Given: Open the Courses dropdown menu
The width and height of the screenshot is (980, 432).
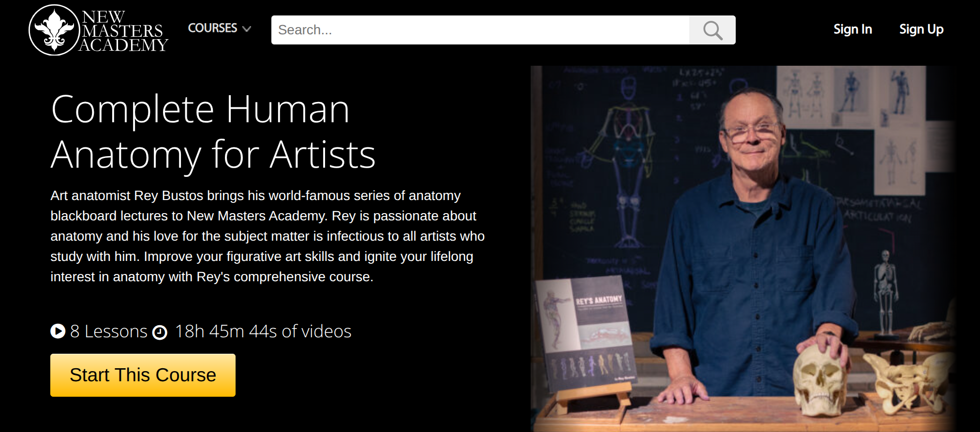Looking at the screenshot, I should pyautogui.click(x=219, y=28).
